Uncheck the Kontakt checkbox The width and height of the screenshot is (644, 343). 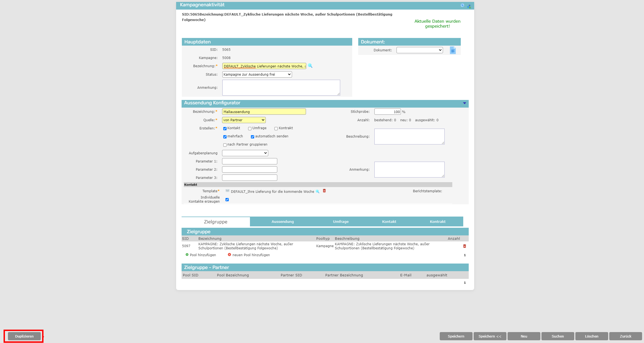[225, 129]
